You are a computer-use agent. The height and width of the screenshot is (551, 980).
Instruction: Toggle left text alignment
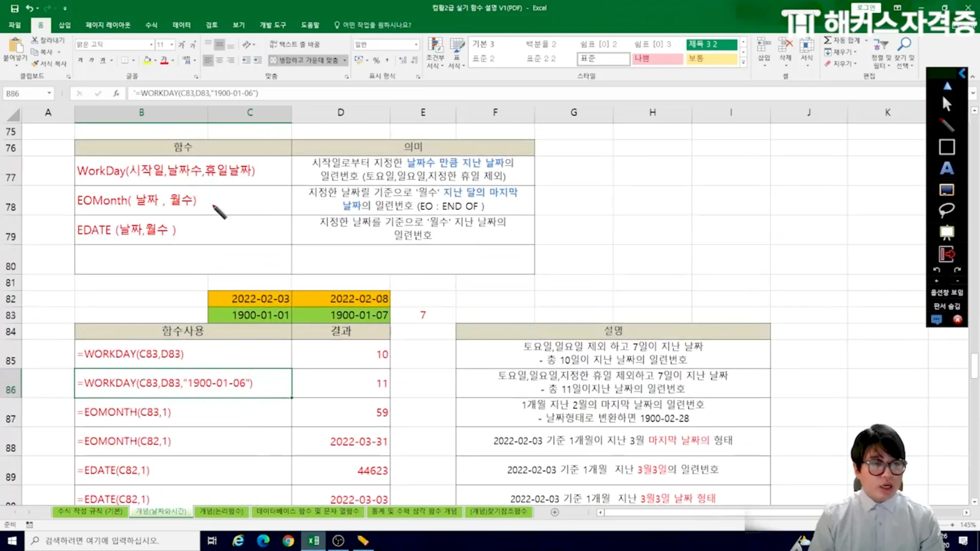(208, 60)
